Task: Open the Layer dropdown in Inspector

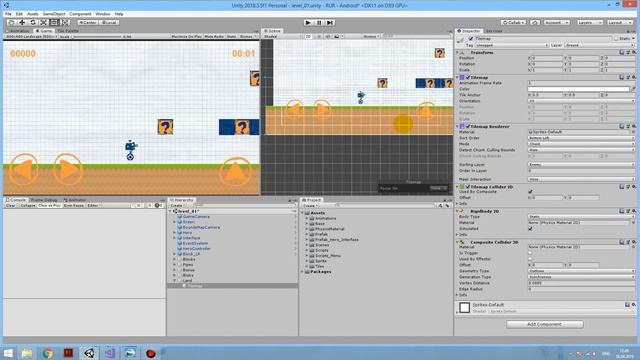Action: (x=600, y=45)
